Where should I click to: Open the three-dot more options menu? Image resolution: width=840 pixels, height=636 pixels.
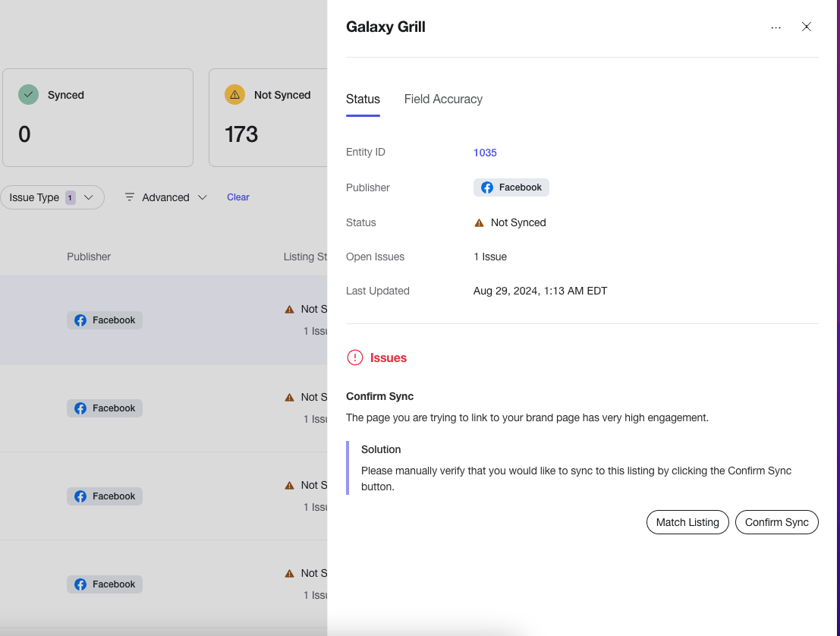coord(776,27)
